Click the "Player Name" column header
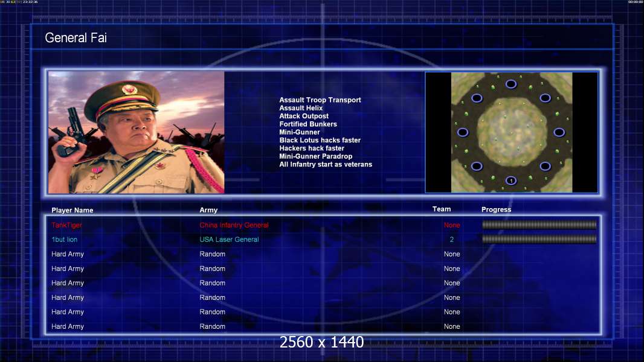 tap(72, 211)
